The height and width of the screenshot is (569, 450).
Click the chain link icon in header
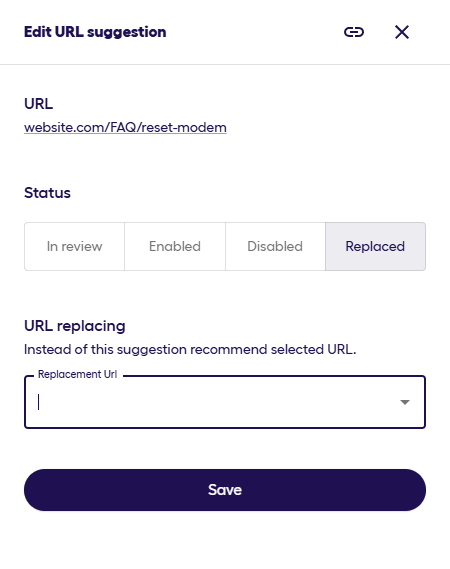(354, 32)
